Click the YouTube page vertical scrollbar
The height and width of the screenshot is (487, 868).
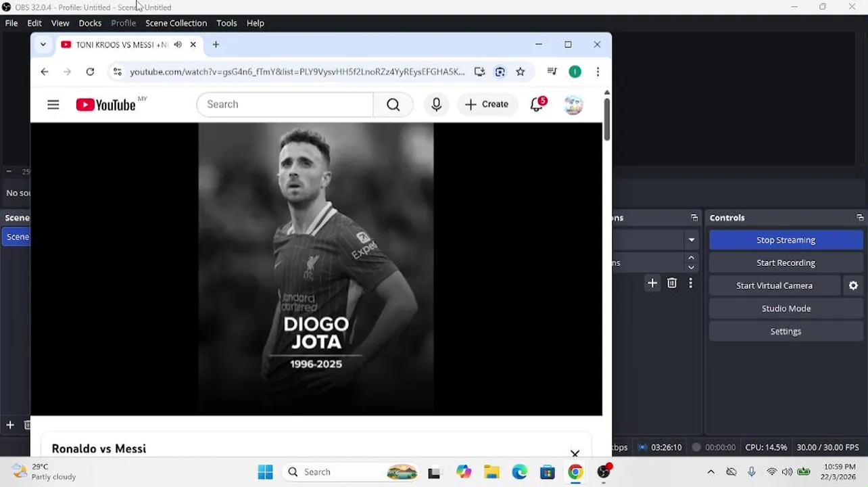[x=607, y=119]
